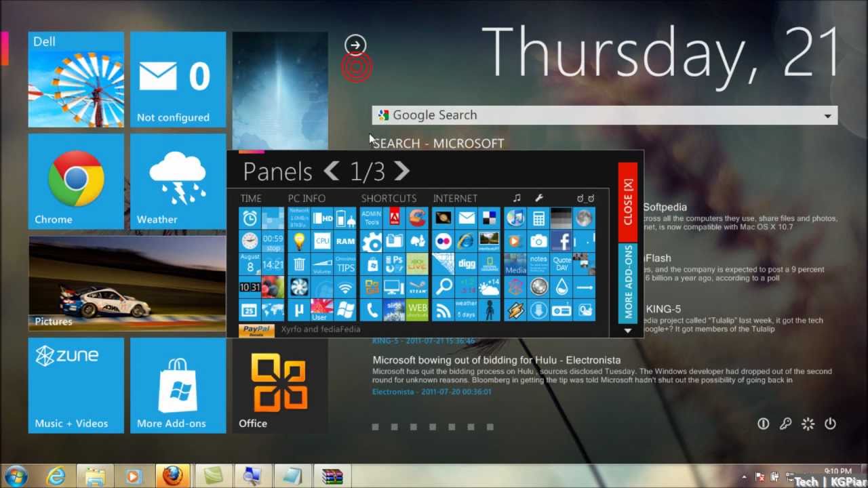The height and width of the screenshot is (488, 868).
Task: Click the down arrow below MORE ADD-ONS
Action: pyautogui.click(x=628, y=330)
